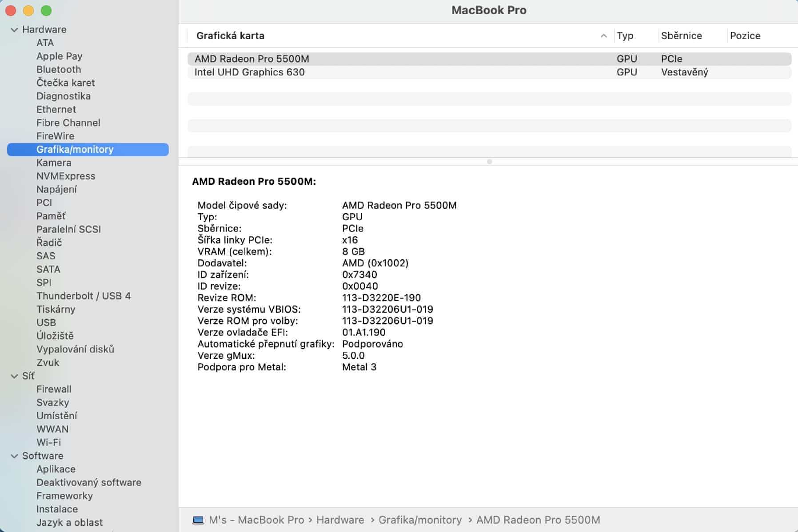The height and width of the screenshot is (532, 798).
Task: Open USB in the sidebar
Action: [x=46, y=323]
